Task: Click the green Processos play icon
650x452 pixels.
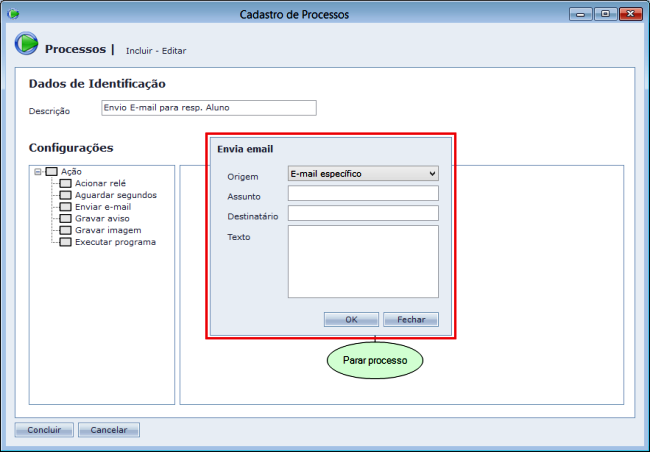Action: 26,46
